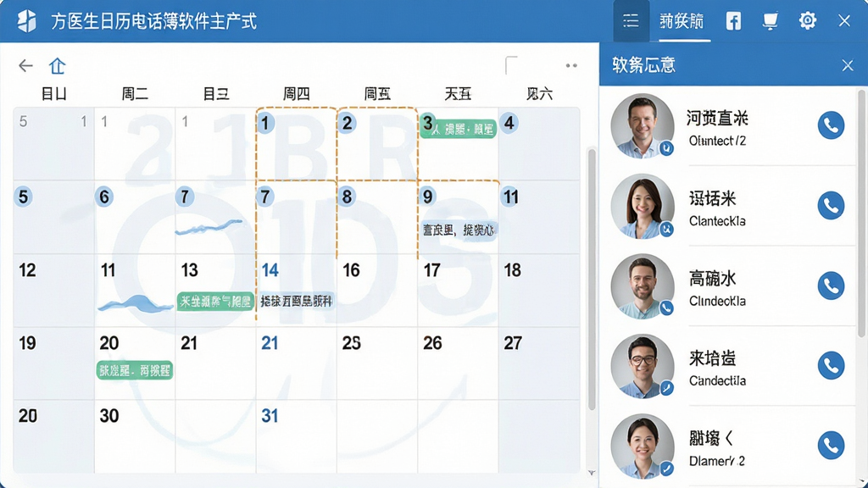Select blue date 31 in the calendar
The image size is (868, 488).
point(270,416)
